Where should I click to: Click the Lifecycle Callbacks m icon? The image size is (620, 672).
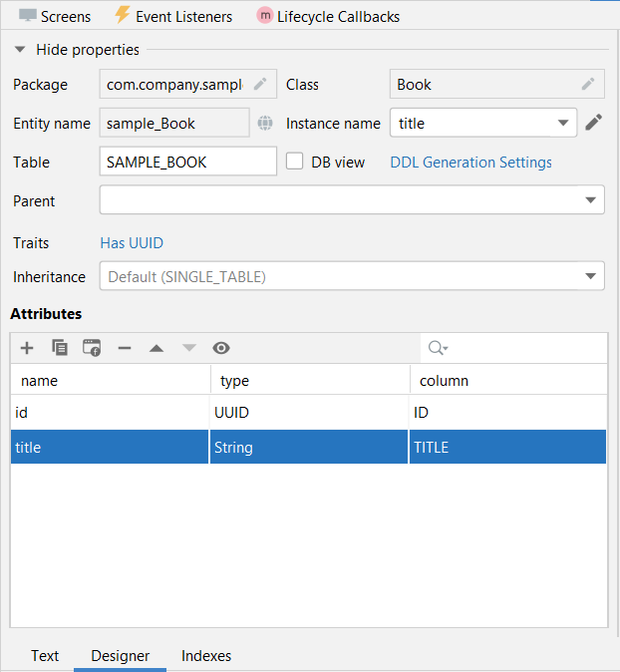(x=265, y=16)
